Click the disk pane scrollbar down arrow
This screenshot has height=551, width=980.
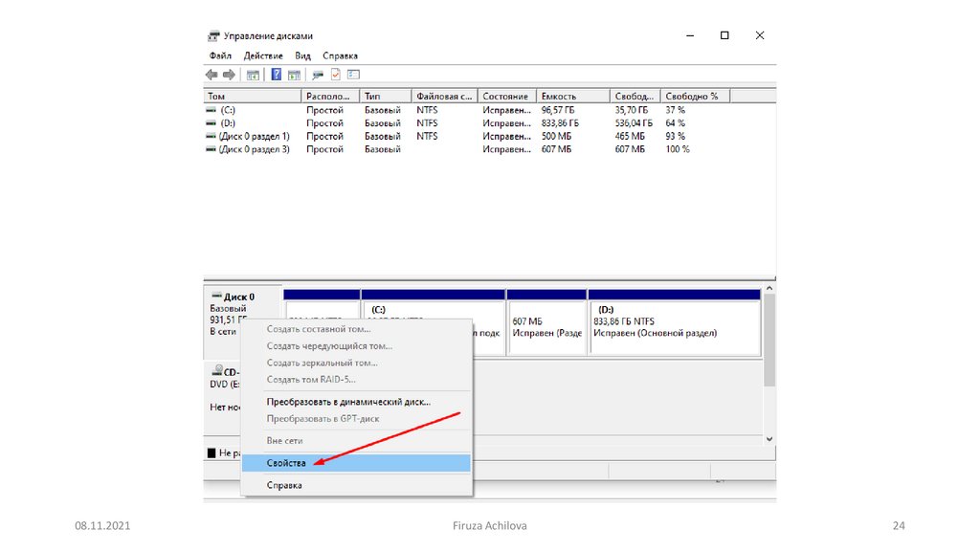769,438
